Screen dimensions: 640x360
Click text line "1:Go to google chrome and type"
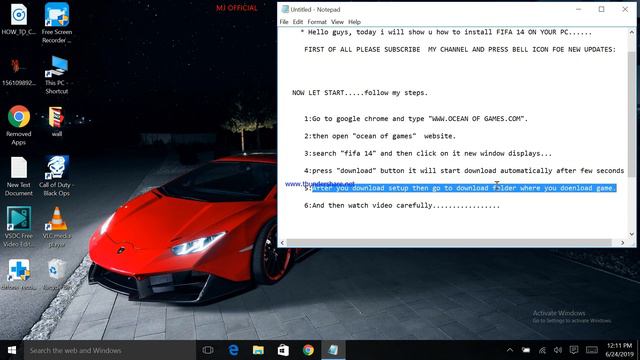(416, 119)
